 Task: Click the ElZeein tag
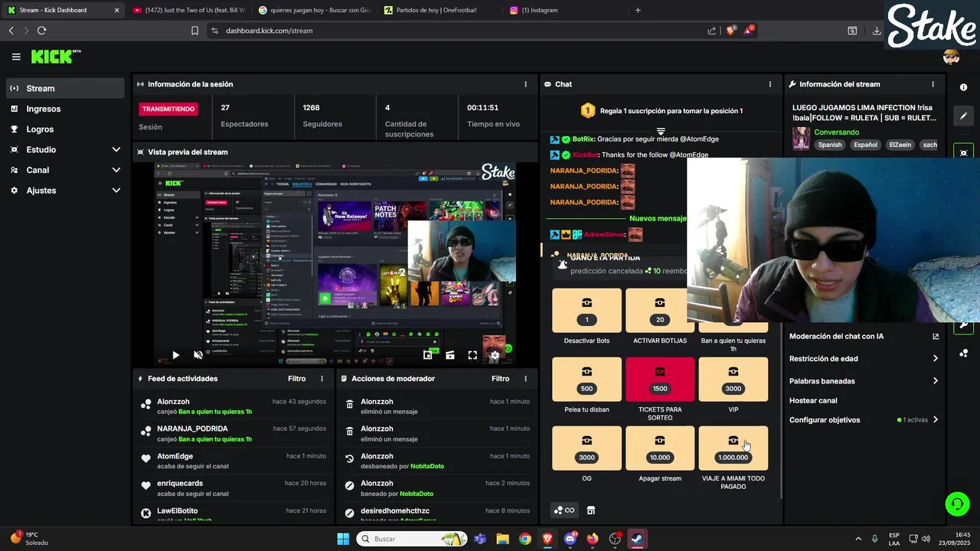tap(900, 145)
